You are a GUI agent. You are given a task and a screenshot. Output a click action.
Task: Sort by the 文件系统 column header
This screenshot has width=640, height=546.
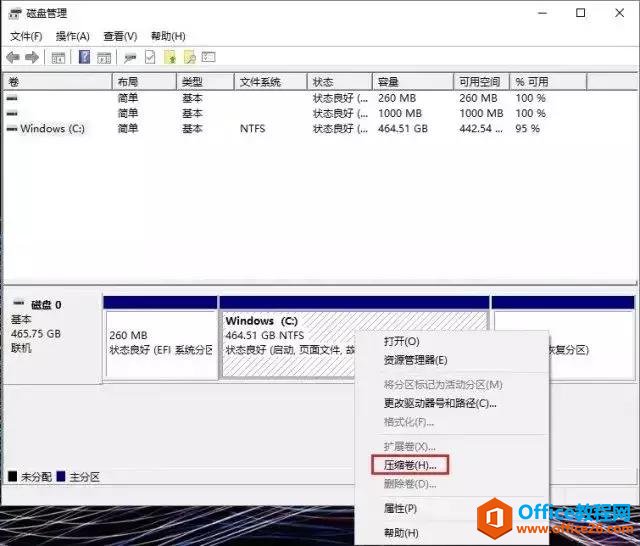(271, 82)
